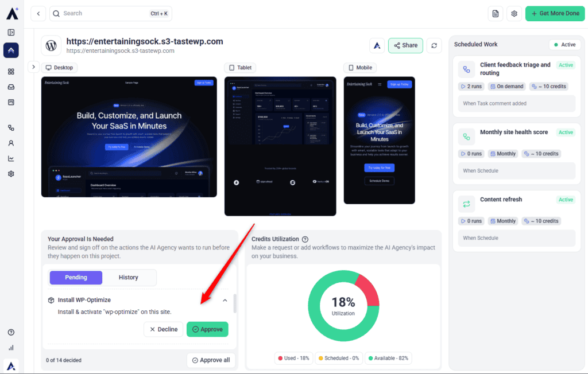Click Active badge on Monthly site health score
The height and width of the screenshot is (374, 588).
566,133
